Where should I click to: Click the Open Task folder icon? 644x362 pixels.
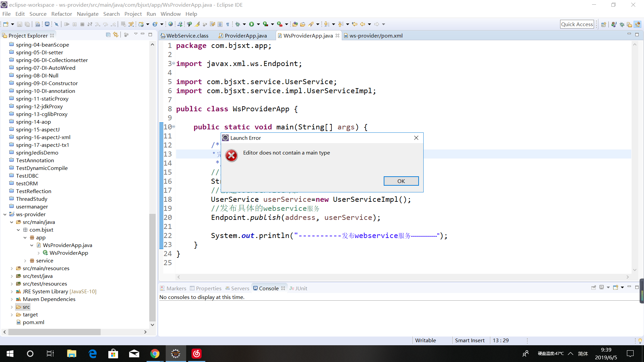[303, 24]
